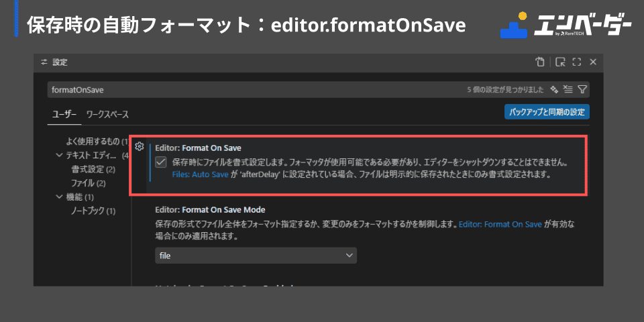Clear the settings search input
Viewport: 644px width, 322px height.
(x=568, y=89)
